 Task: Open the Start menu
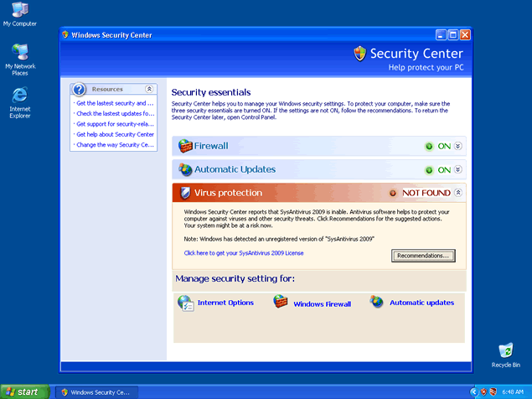pos(23,391)
